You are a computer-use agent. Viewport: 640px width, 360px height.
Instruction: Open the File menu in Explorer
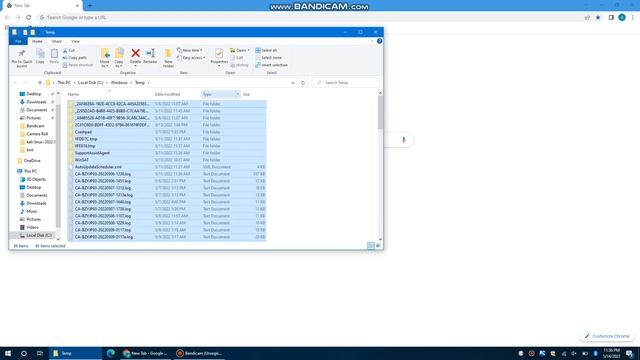tap(18, 41)
